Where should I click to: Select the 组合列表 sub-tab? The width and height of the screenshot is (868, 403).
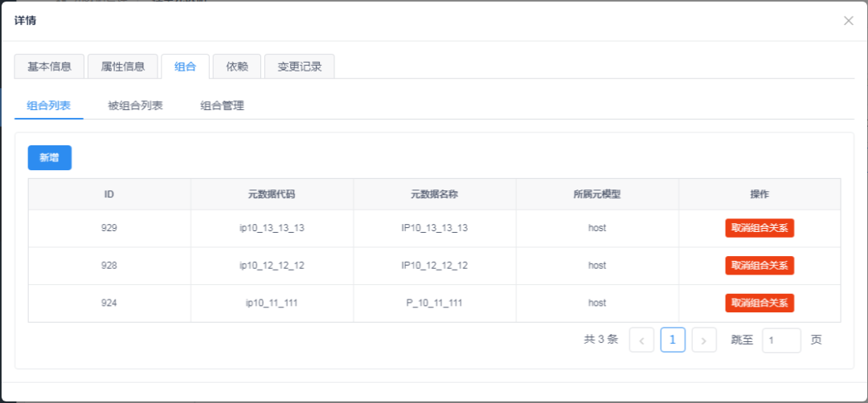coord(49,106)
